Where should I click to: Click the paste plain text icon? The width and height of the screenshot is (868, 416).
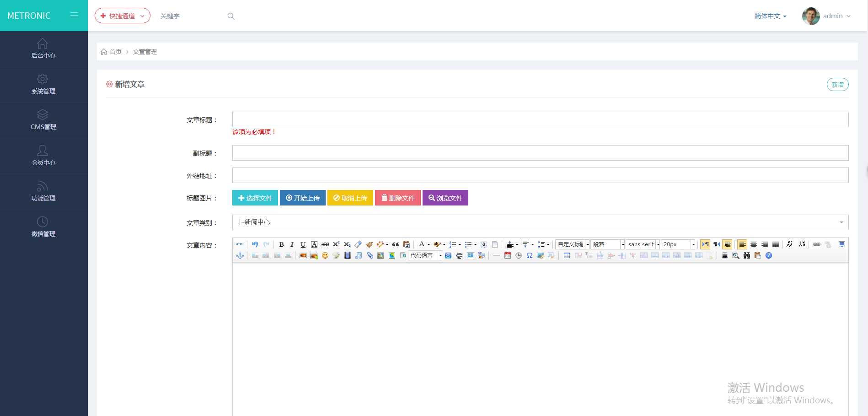[x=406, y=244]
